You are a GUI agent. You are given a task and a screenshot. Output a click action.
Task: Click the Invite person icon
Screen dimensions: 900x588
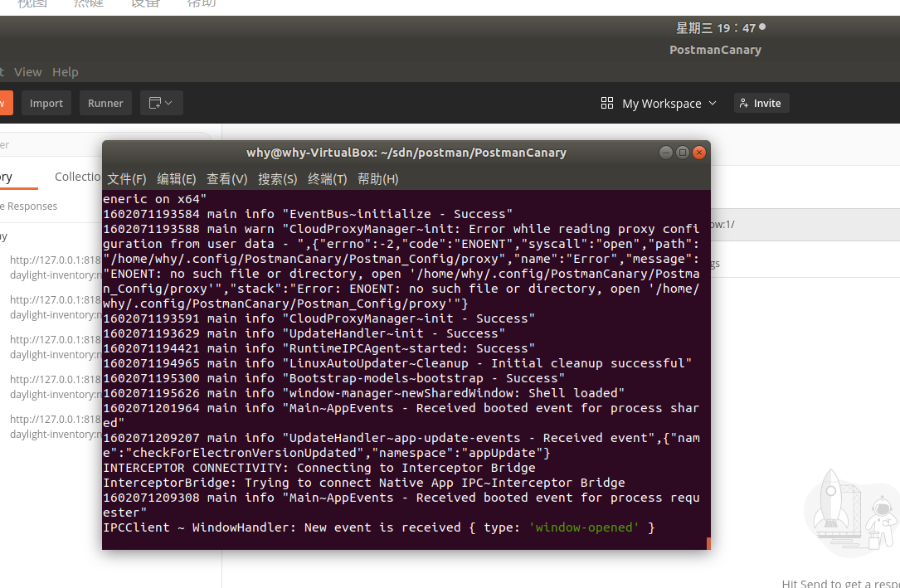click(x=744, y=104)
